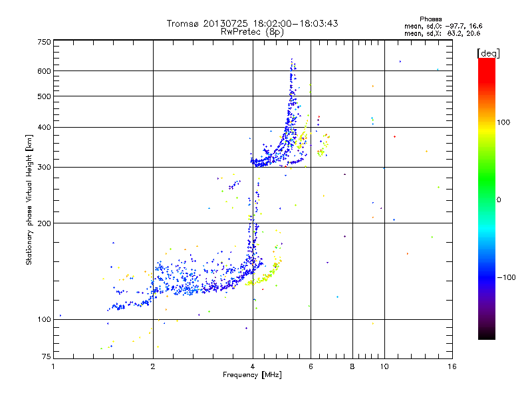Click the y-axis tick label '750'
Viewport: 532px width, 399px height.
[45, 42]
